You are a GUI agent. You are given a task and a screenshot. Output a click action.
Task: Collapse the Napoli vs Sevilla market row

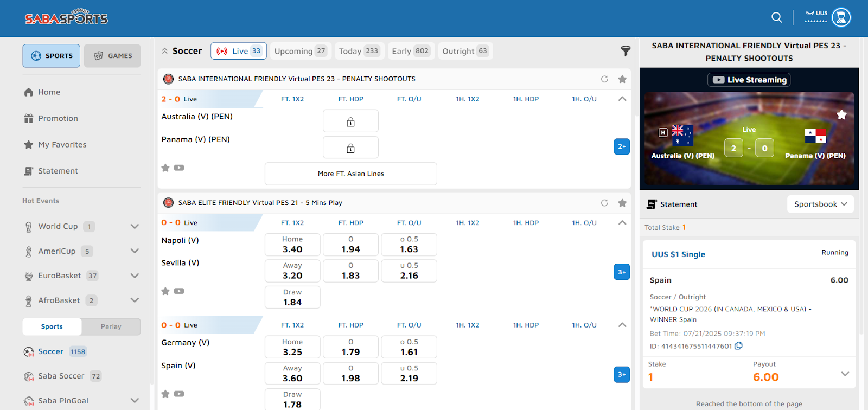coord(622,222)
